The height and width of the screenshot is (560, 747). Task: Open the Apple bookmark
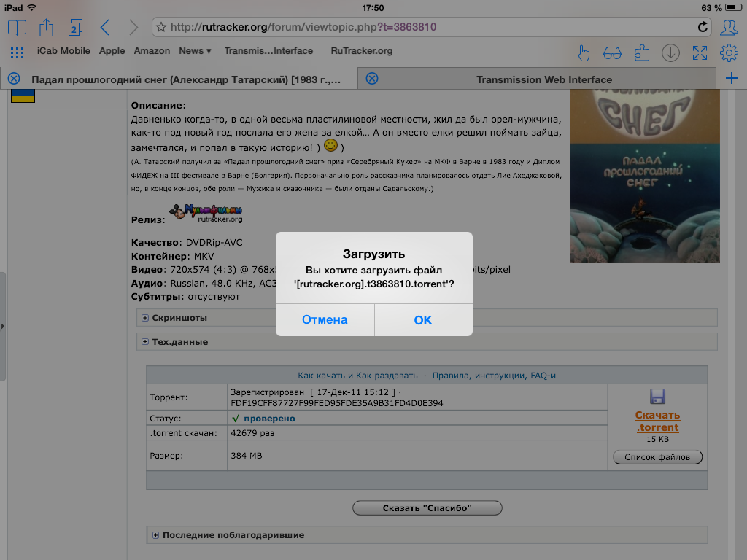coord(112,51)
